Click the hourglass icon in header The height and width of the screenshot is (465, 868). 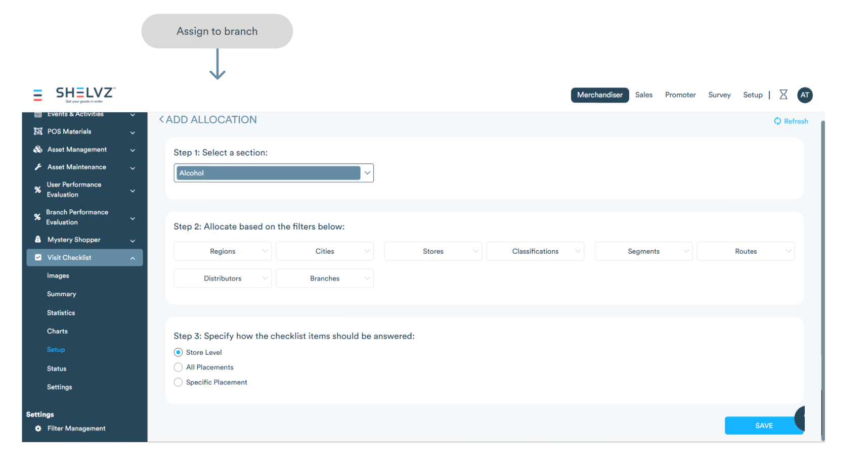783,95
